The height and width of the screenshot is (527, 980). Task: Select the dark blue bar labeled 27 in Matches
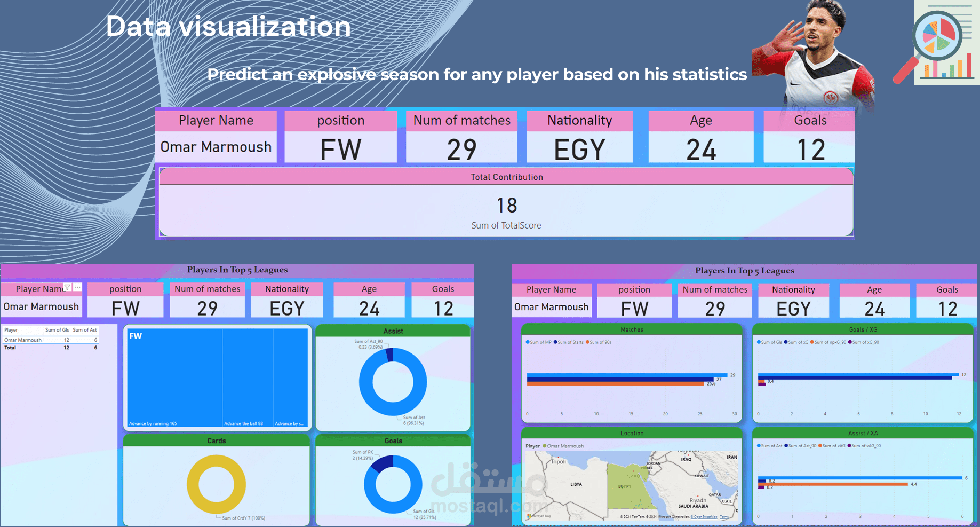[x=620, y=380]
